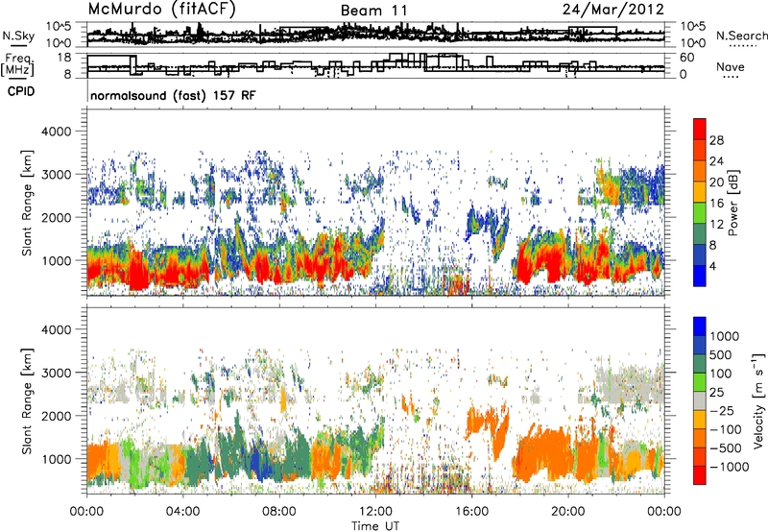The width and height of the screenshot is (768, 532).
Task: Pick the light green 25–100 Velocity swatch
Action: [x=700, y=382]
